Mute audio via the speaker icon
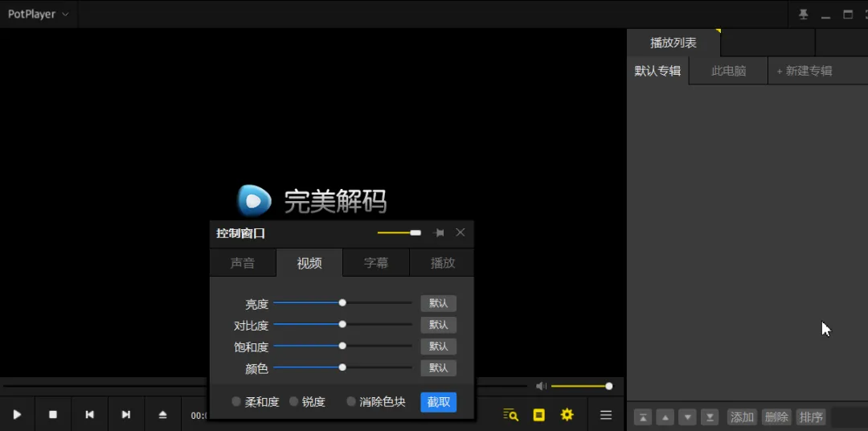Screen dimensions: 868x431 coord(542,386)
